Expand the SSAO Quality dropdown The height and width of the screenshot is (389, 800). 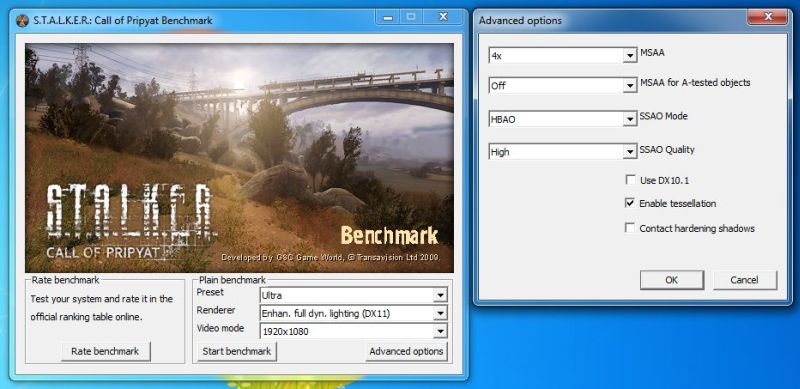coord(563,152)
